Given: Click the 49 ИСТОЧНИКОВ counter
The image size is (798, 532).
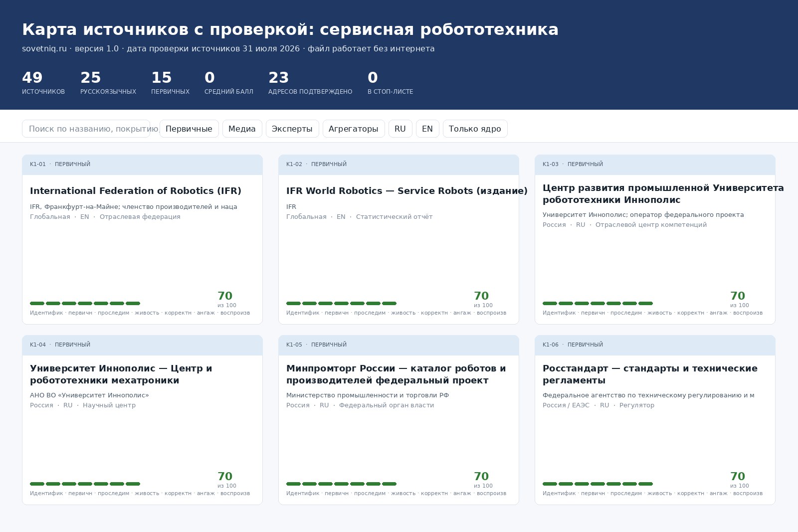Looking at the screenshot, I should click(43, 83).
